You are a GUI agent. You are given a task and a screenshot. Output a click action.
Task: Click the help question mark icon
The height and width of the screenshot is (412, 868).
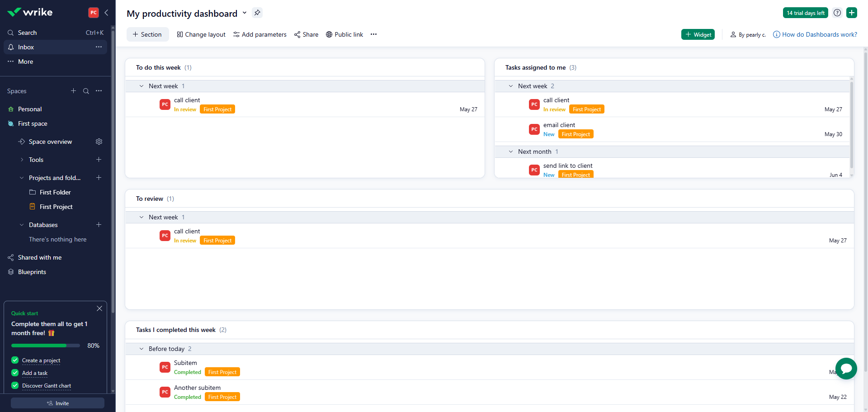point(837,13)
